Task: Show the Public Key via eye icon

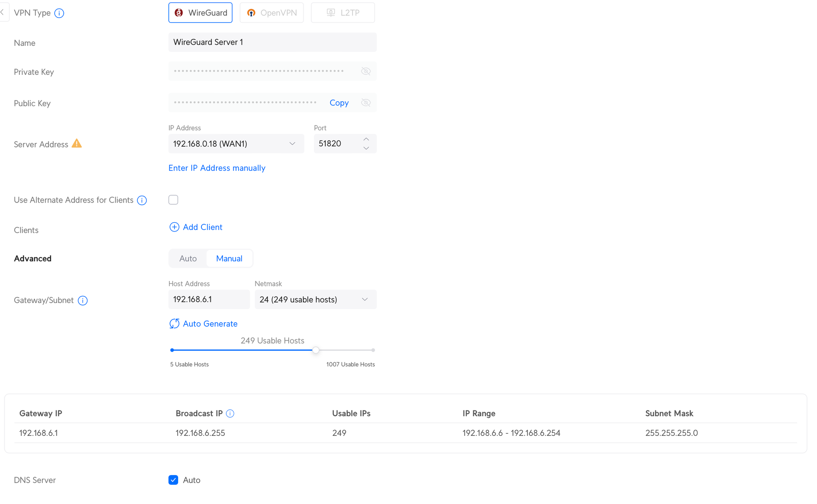Action: 366,103
